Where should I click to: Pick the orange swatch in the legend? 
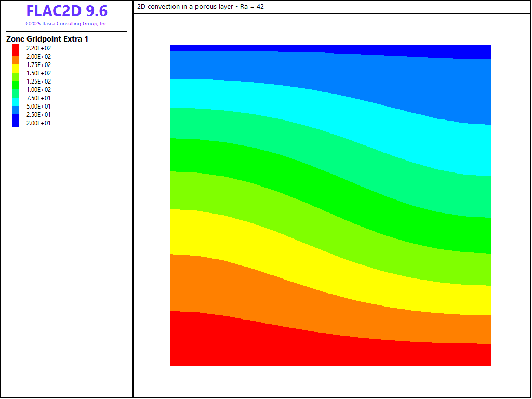[16, 60]
